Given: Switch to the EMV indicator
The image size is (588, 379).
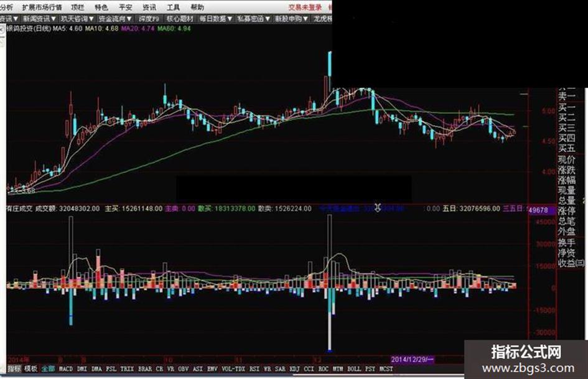Looking at the screenshot, I should point(212,369).
